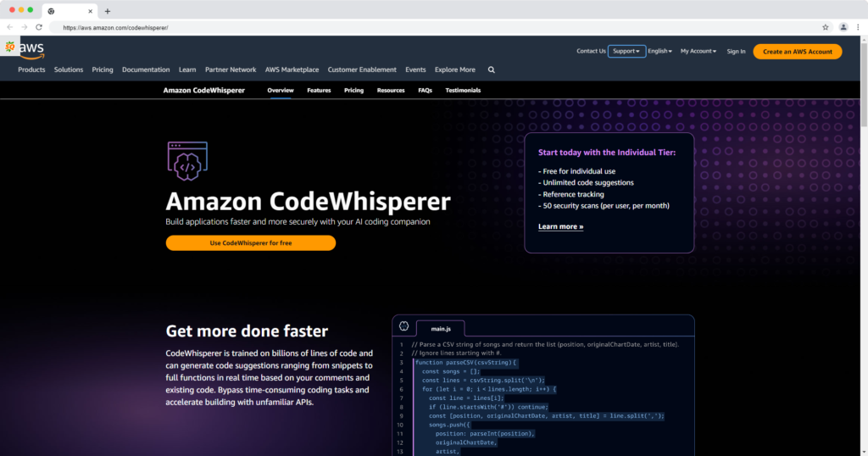This screenshot has width=868, height=456.
Task: Open the Products menu
Action: [x=31, y=70]
